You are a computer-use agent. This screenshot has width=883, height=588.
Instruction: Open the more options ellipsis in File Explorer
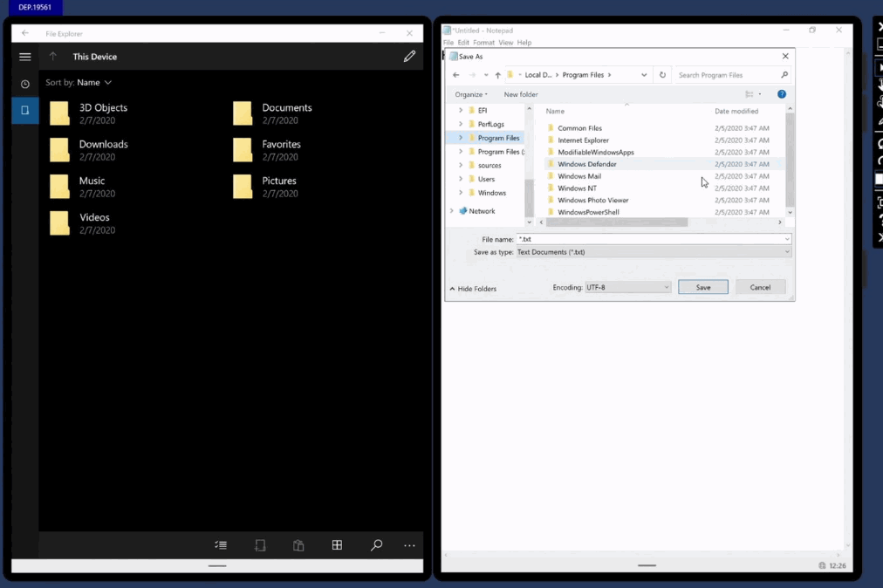point(409,545)
